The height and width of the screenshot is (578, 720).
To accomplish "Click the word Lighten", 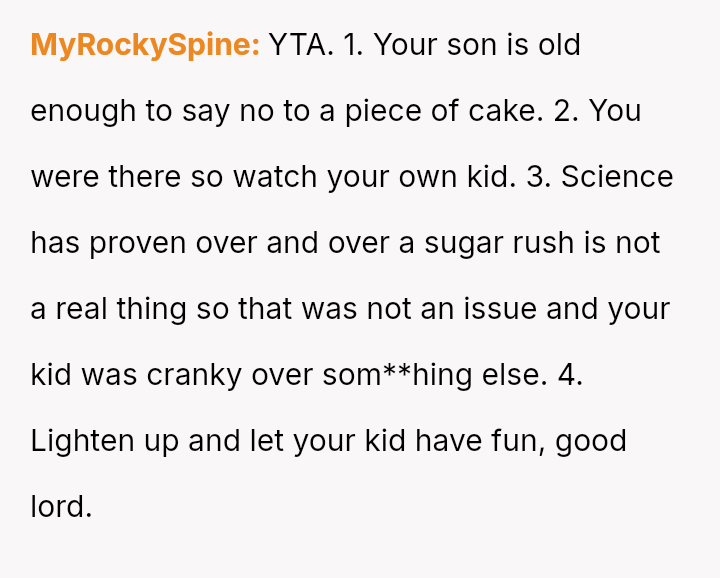I will (x=82, y=442).
